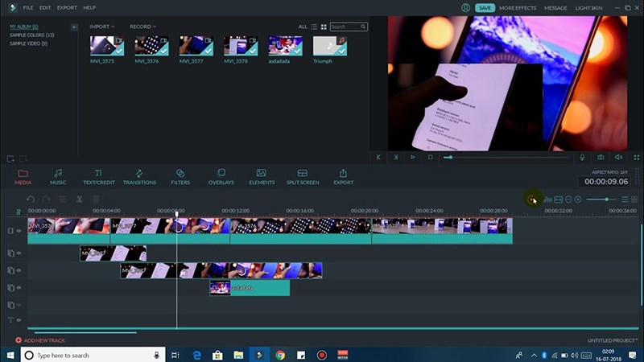Open the Export menu in menu bar
The height and width of the screenshot is (362, 644).
[67, 7]
